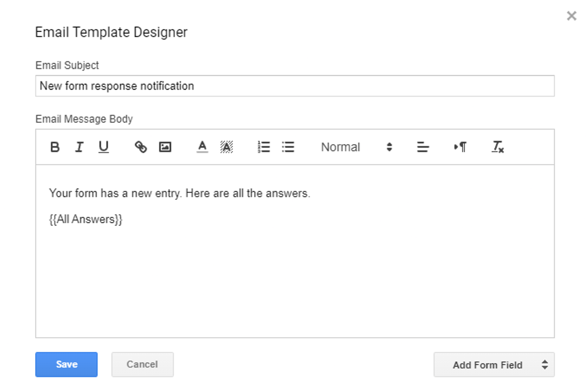Insert an image into the email body
Viewport: 588px width, 386px height.
click(x=165, y=147)
